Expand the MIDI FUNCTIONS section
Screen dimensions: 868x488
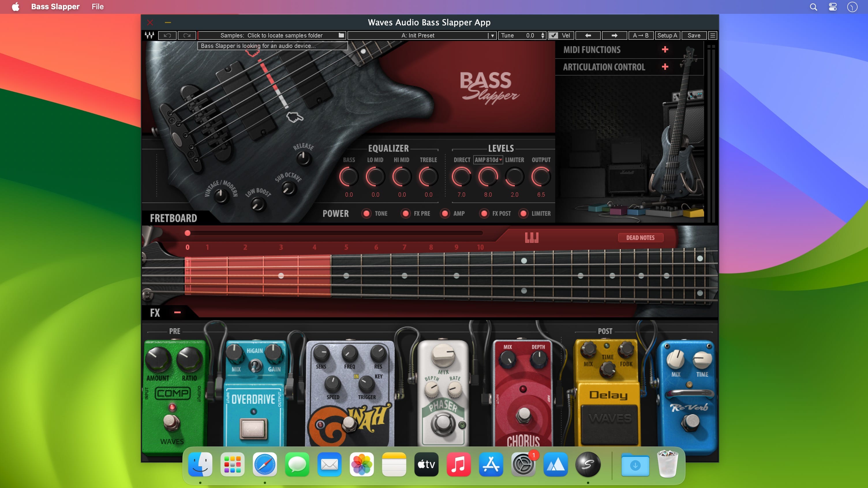pos(665,50)
